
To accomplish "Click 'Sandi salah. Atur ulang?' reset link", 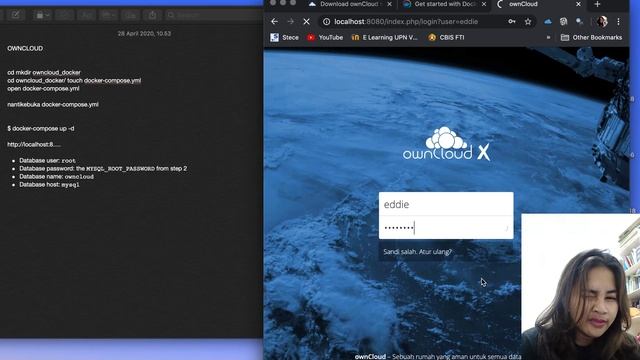I will pos(418,252).
